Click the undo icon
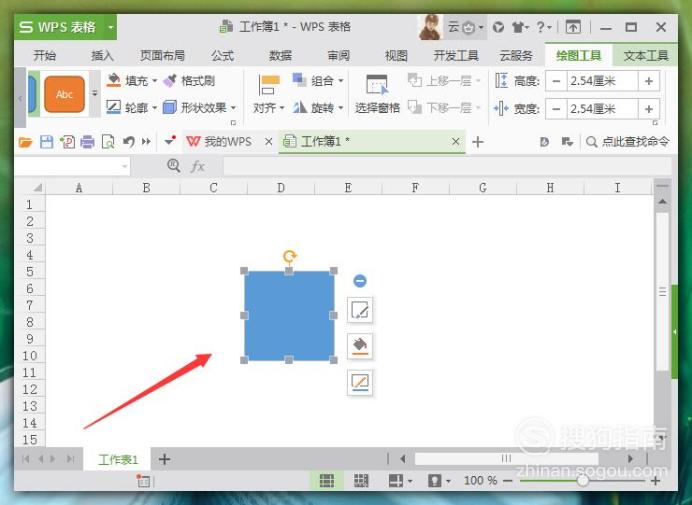Screen dimensions: 692x505 128,142
